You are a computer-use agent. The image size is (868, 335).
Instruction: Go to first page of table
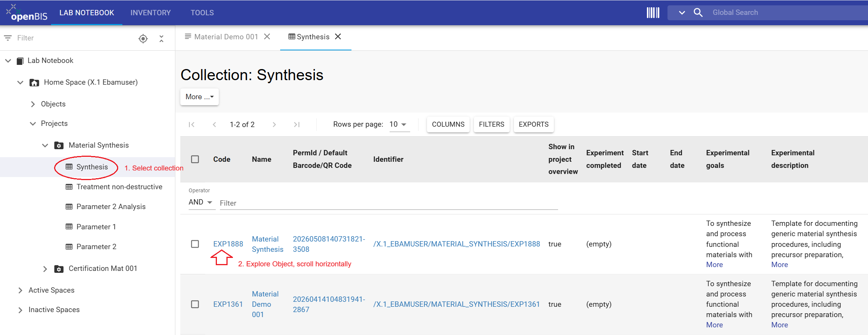coord(192,124)
